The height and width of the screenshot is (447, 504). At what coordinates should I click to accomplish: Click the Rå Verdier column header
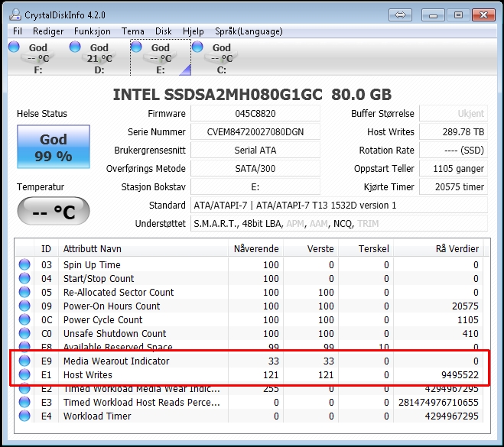click(x=438, y=248)
